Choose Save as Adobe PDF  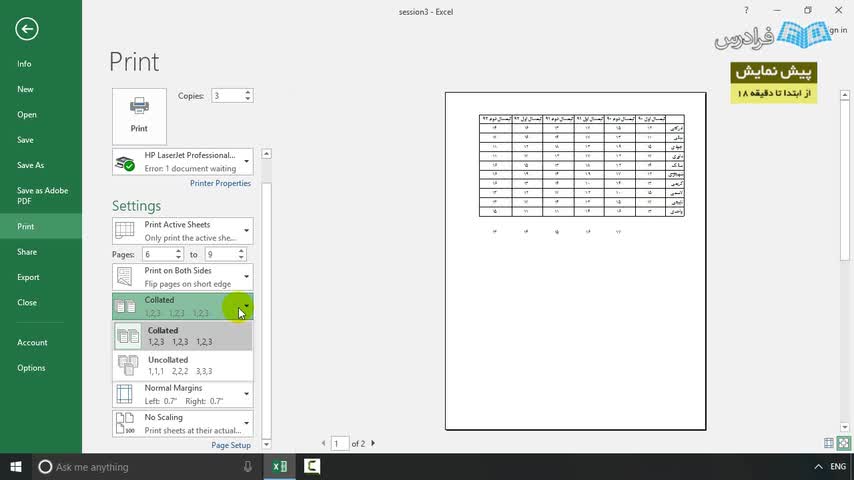click(41, 196)
